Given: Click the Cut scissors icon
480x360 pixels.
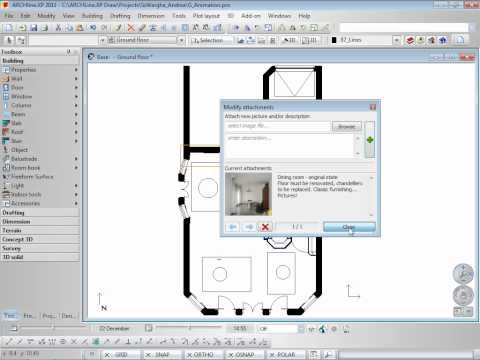Looking at the screenshot, I should (x=58, y=28).
